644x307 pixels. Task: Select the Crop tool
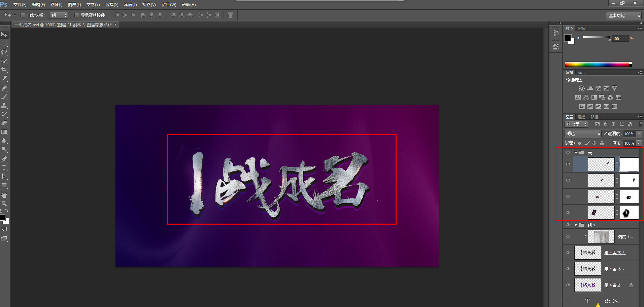click(x=4, y=70)
